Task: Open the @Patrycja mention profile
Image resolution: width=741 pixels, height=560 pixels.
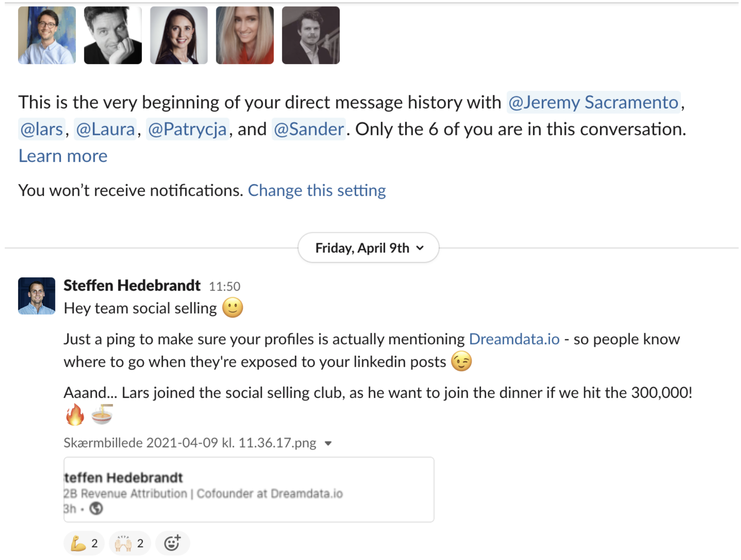Action: [187, 129]
